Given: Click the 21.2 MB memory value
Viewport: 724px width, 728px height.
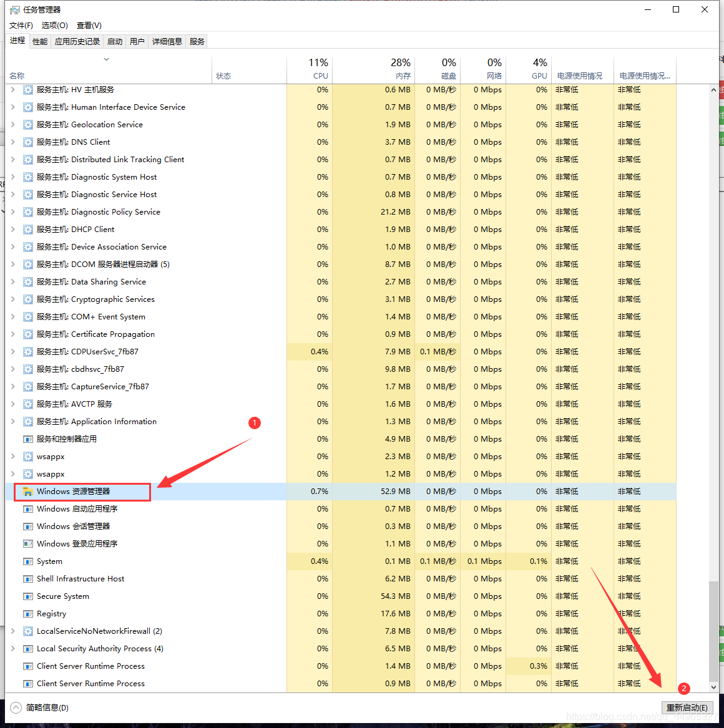Looking at the screenshot, I should point(396,212).
